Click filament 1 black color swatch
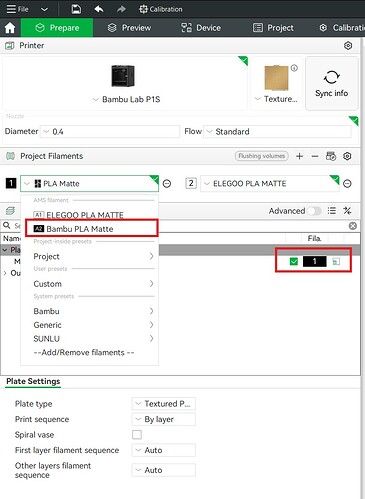Screen dimensions: 365x499 tap(11, 183)
